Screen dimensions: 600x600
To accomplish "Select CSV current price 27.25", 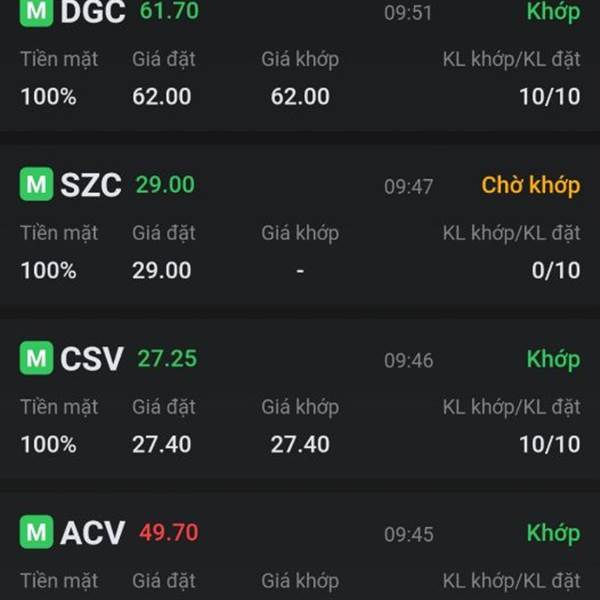I will (x=167, y=358).
